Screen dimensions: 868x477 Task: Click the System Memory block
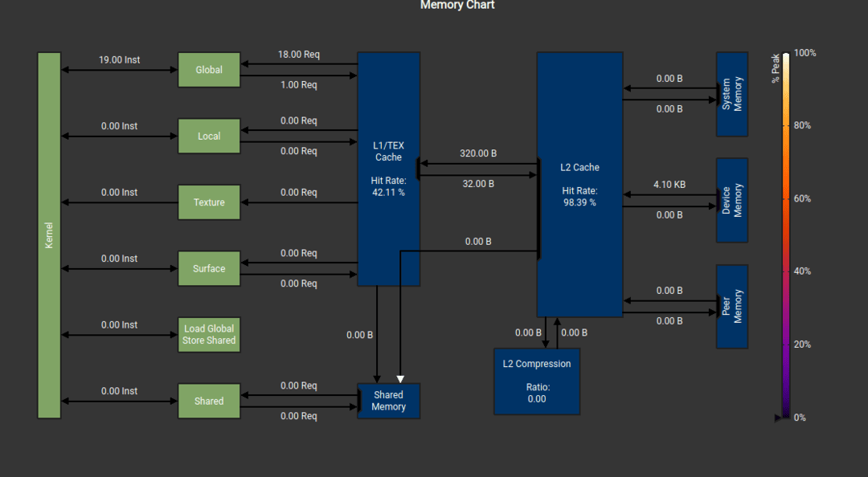[x=732, y=94]
